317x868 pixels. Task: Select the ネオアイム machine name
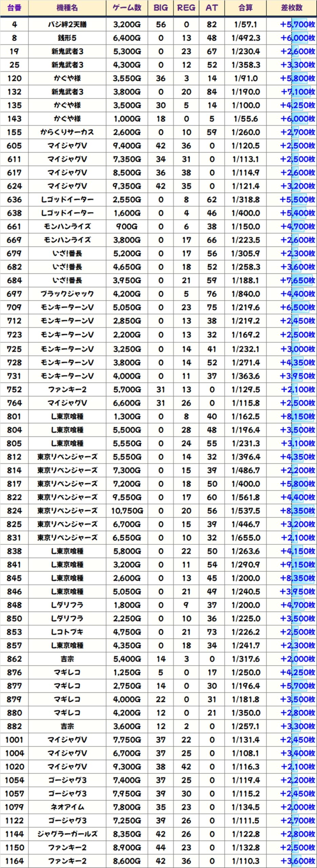(x=67, y=807)
